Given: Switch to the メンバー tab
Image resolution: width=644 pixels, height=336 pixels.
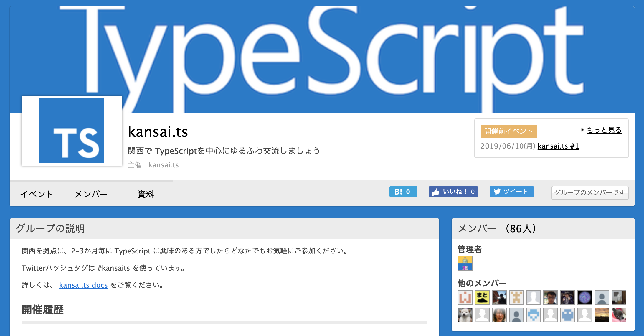Looking at the screenshot, I should tap(91, 194).
